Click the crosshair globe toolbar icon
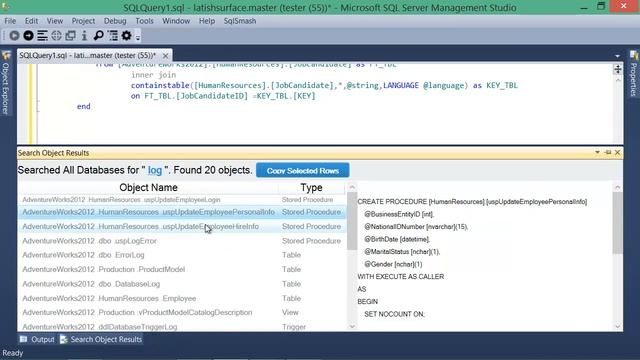640x360 pixels. (56, 36)
